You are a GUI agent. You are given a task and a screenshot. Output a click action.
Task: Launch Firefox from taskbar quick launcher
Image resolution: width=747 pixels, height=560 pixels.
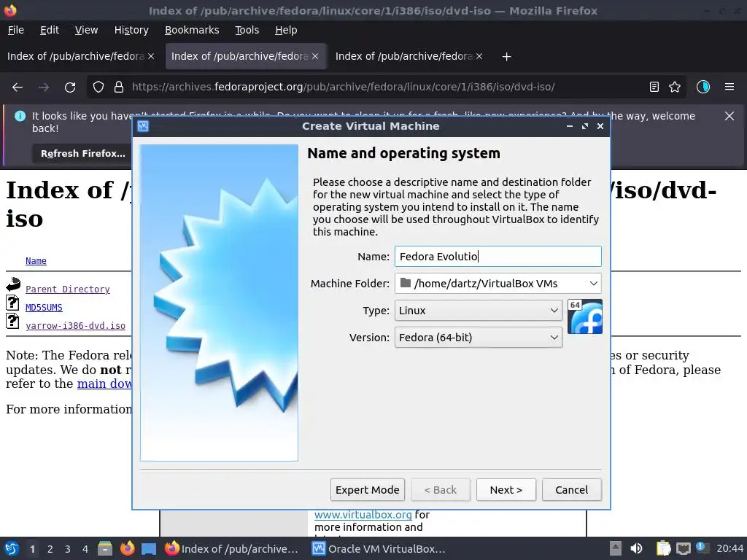pos(127,548)
